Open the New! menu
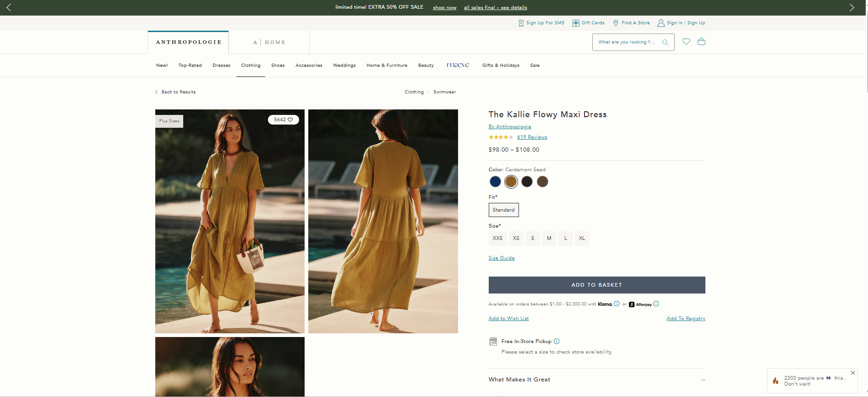Viewport: 868px width, 397px height. (x=162, y=65)
